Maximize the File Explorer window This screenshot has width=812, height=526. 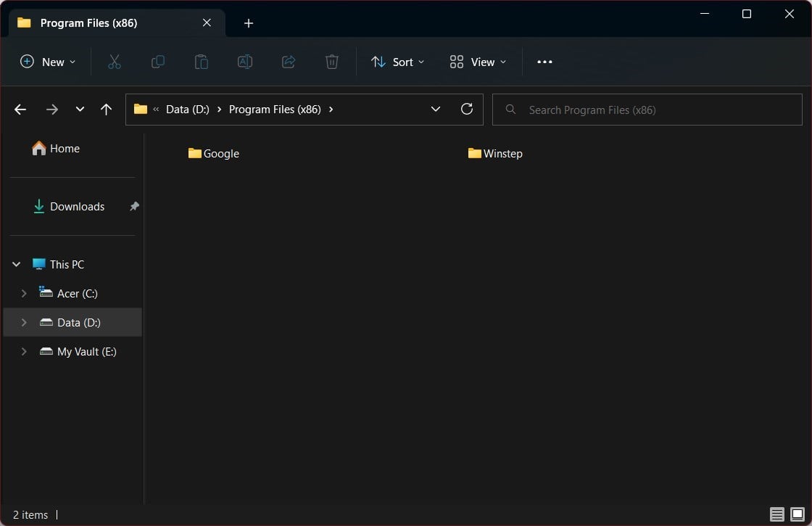pos(747,14)
